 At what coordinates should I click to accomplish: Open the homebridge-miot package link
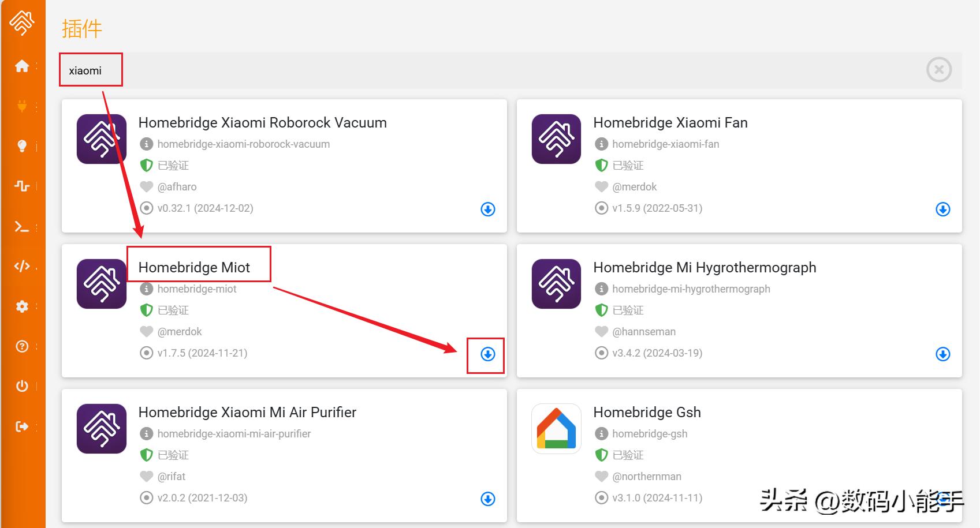pyautogui.click(x=197, y=289)
